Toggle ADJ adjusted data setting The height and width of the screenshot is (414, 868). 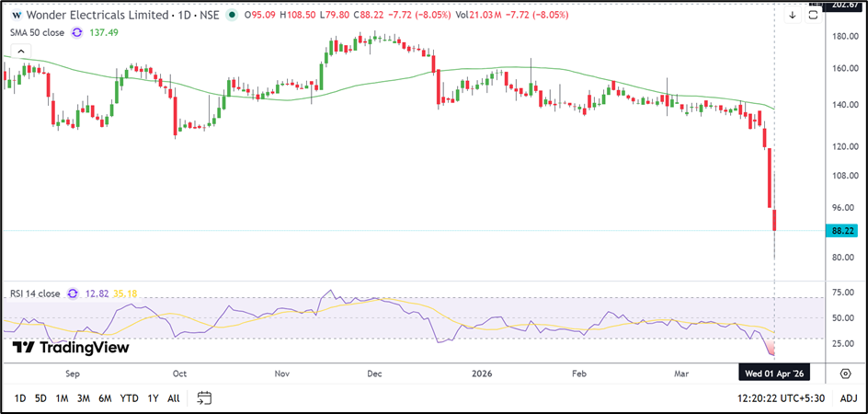tap(848, 398)
